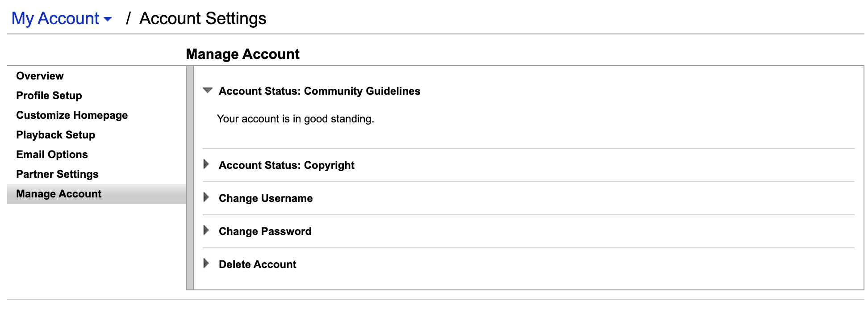Open the My Account link

click(55, 19)
